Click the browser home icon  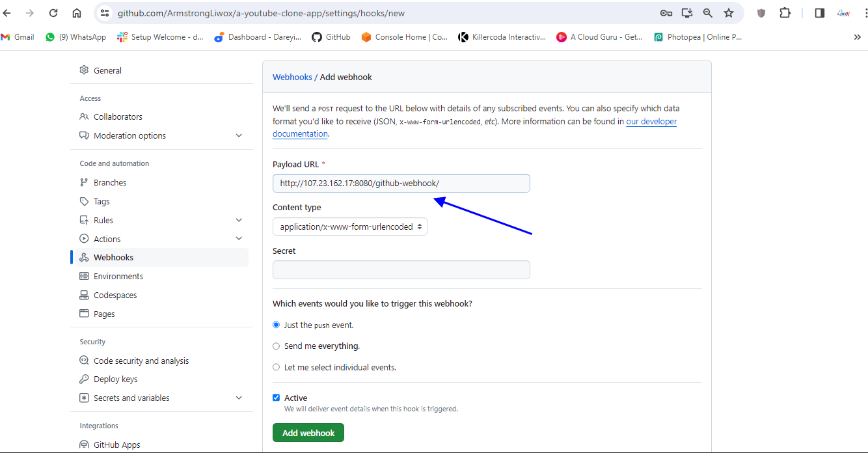pyautogui.click(x=77, y=13)
